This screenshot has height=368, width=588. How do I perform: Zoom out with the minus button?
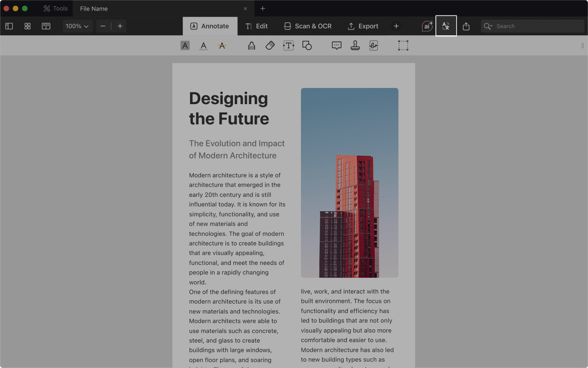click(103, 26)
